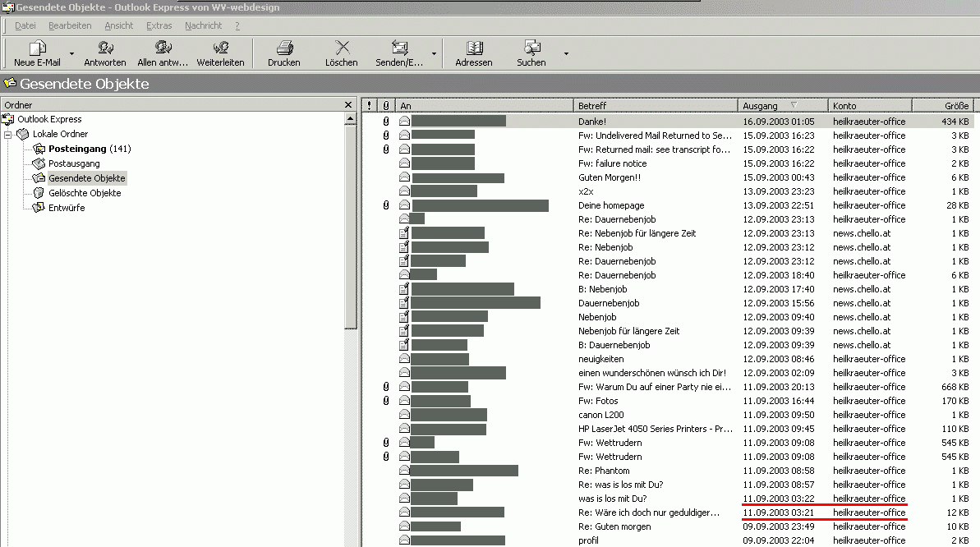Open the Senden/Empfangen dropdown arrow

pyautogui.click(x=435, y=53)
